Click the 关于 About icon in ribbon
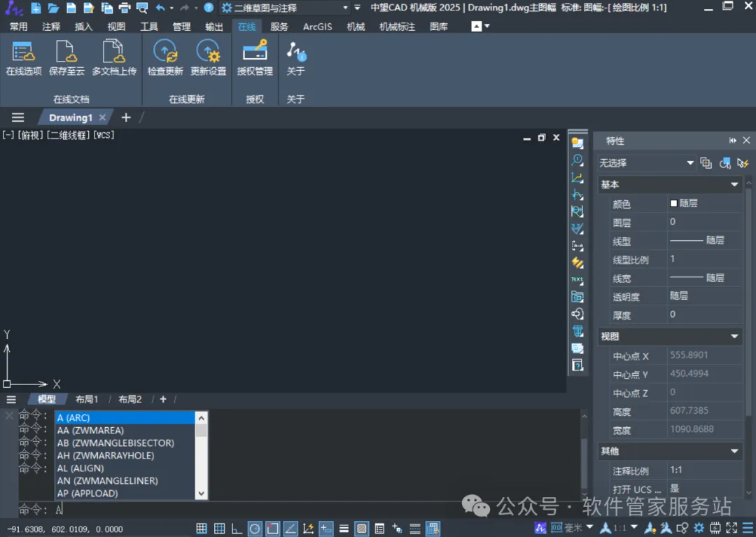The image size is (756, 537). point(296,58)
